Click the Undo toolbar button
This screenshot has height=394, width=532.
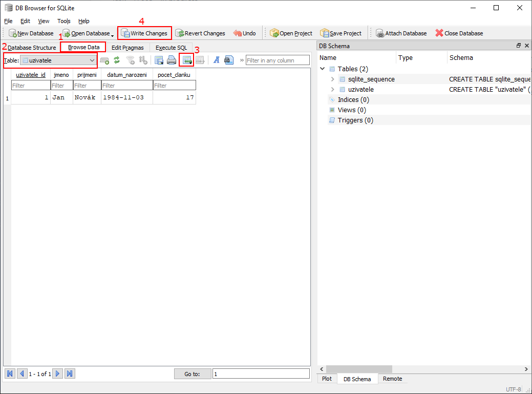tap(245, 33)
